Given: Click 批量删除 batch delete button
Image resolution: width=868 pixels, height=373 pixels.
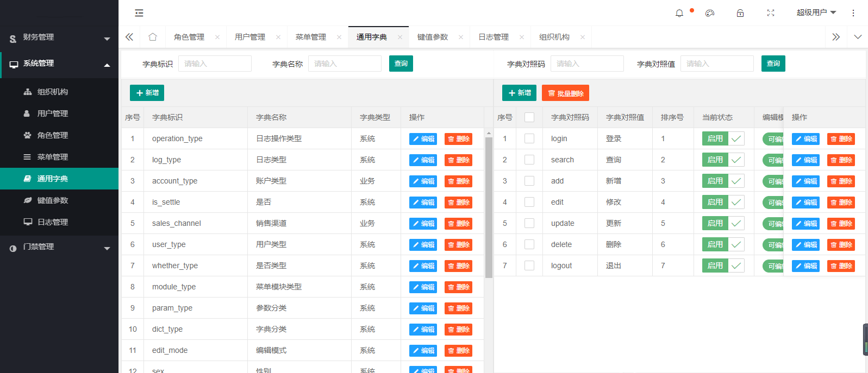Looking at the screenshot, I should [x=565, y=93].
